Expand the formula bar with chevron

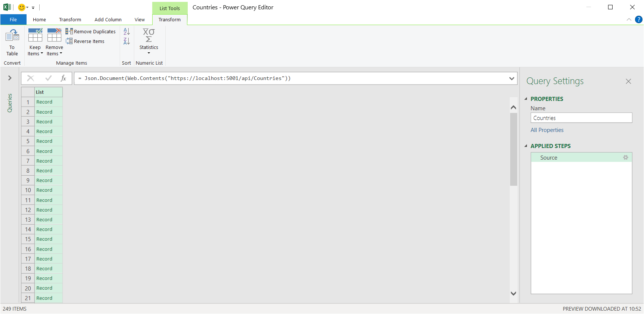(512, 78)
